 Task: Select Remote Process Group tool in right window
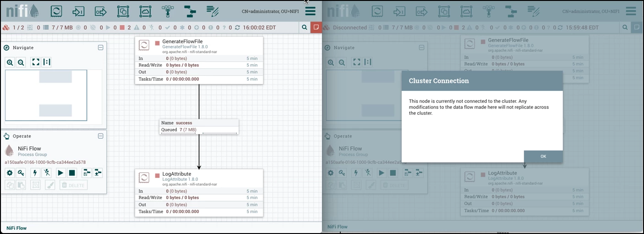[466, 11]
